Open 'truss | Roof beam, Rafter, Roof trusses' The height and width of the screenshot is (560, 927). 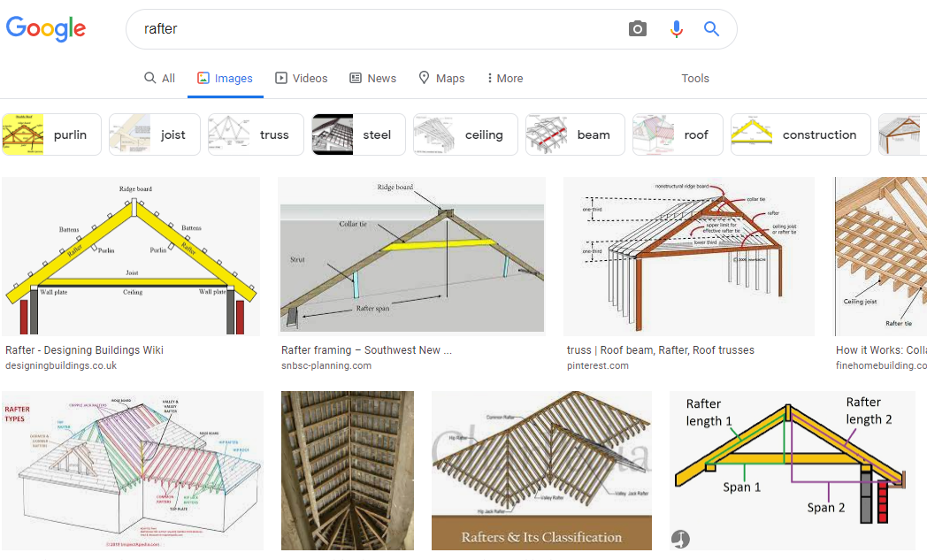click(x=661, y=350)
